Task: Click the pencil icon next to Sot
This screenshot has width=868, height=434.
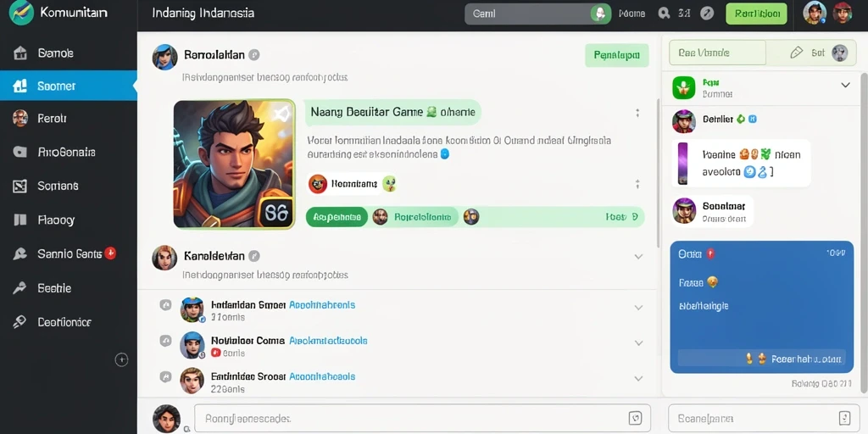Action: (796, 53)
